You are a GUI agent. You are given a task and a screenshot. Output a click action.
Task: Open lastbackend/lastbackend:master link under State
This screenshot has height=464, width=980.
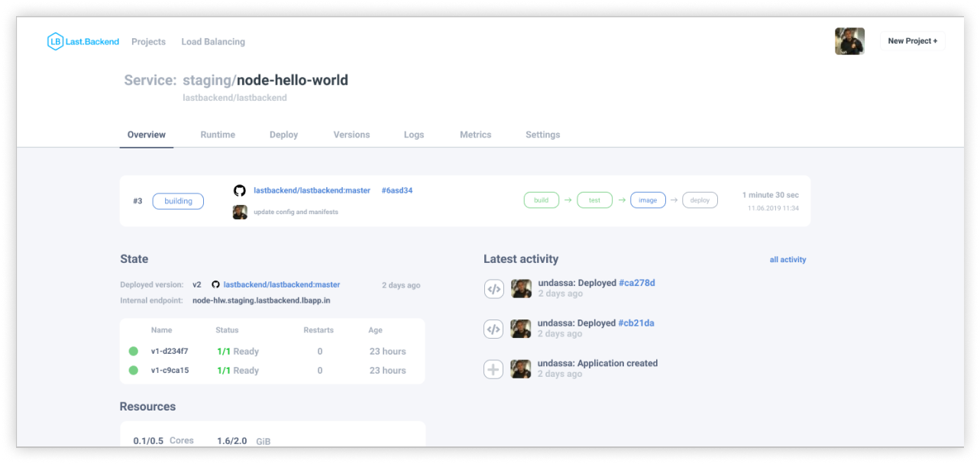pos(282,285)
